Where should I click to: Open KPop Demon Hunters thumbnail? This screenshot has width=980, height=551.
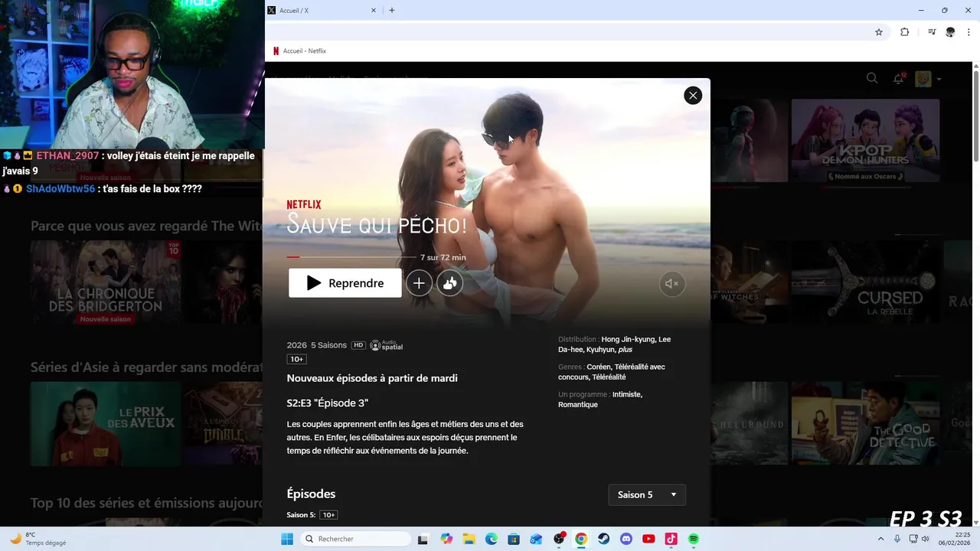click(865, 141)
